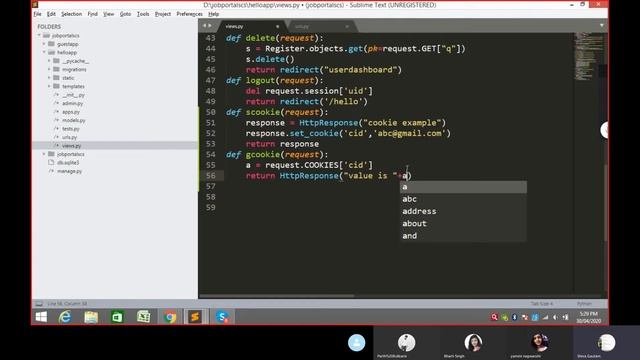Click the horizontal editor scrollbar

coord(277,296)
